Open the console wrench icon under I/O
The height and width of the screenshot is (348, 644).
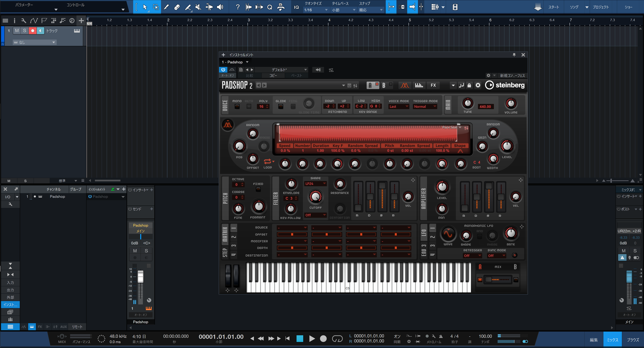point(10,204)
